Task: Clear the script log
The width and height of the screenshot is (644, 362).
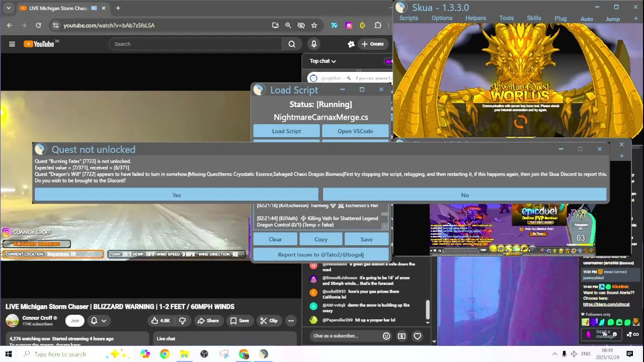Action: (x=275, y=239)
